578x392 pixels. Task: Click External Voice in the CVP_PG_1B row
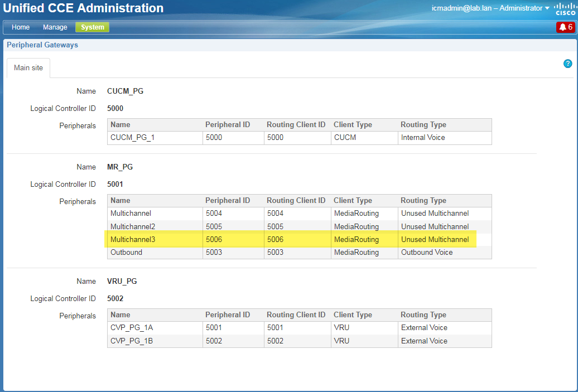[x=445, y=341]
